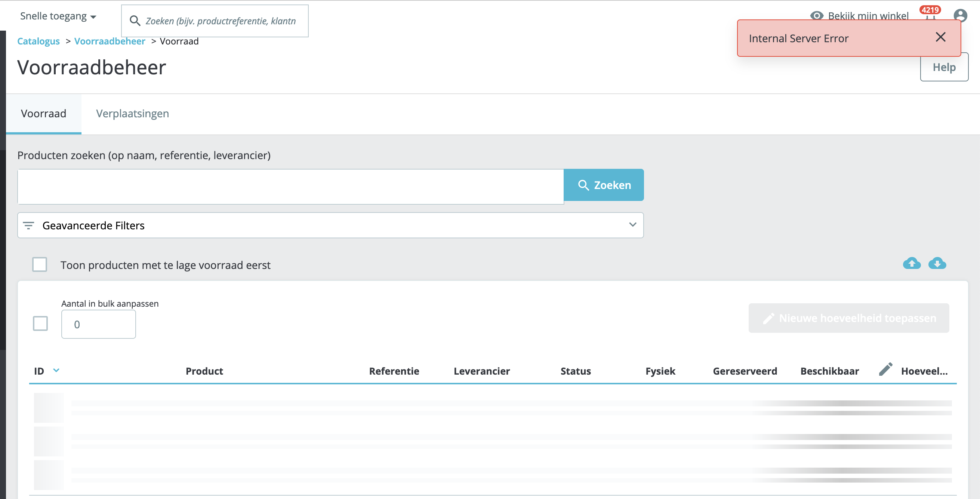Focus the top global search field

pos(215,21)
